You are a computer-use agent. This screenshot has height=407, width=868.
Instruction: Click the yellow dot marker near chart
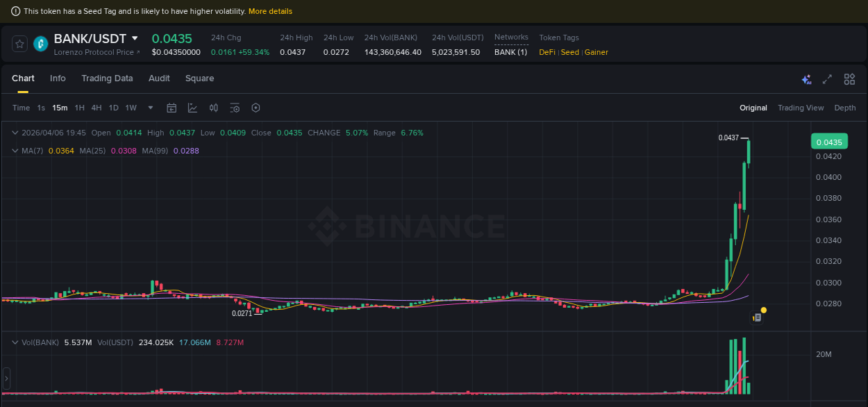764,310
